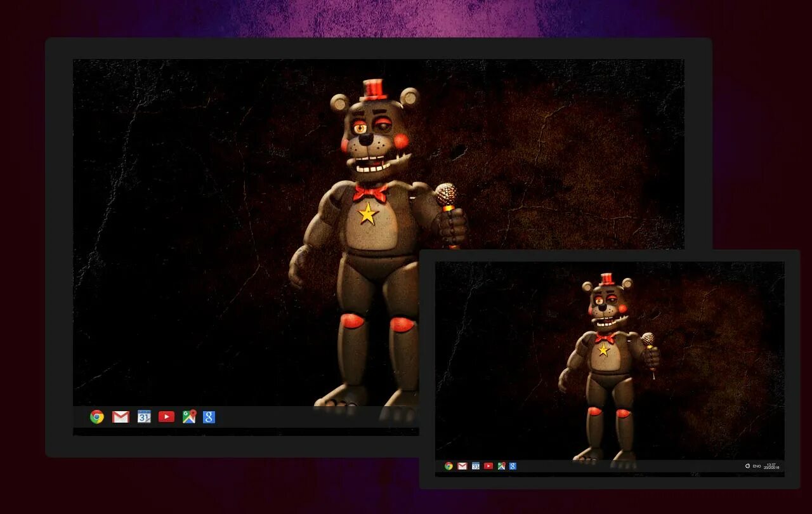
Task: Open Calendar on the small screen's taskbar
Action: [475, 466]
